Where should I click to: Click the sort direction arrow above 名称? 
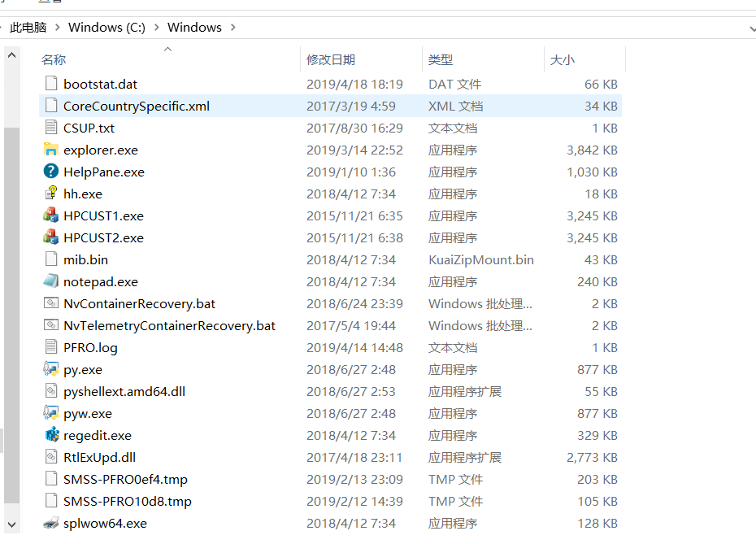click(167, 49)
